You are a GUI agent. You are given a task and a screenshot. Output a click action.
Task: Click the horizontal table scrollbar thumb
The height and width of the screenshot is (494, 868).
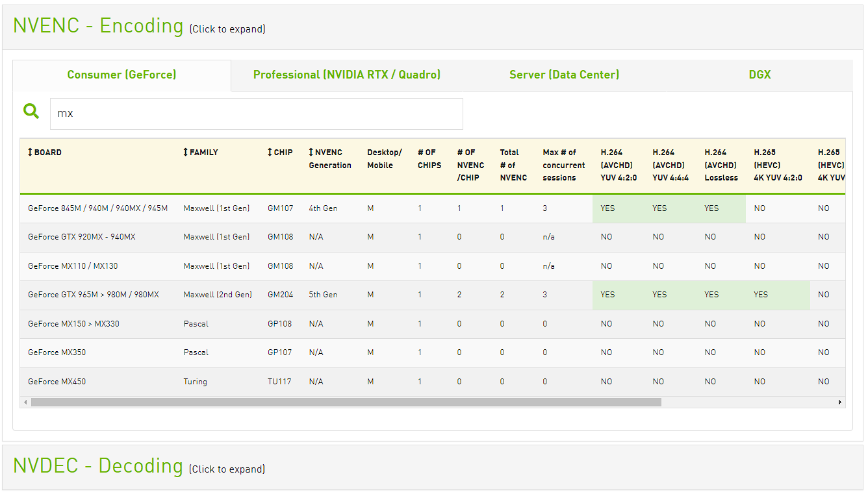pyautogui.click(x=346, y=402)
